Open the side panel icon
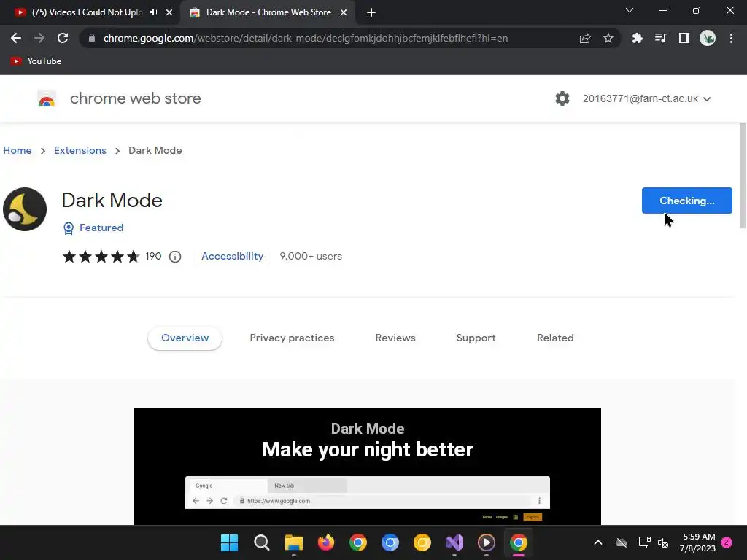The height and width of the screenshot is (560, 747). (684, 38)
